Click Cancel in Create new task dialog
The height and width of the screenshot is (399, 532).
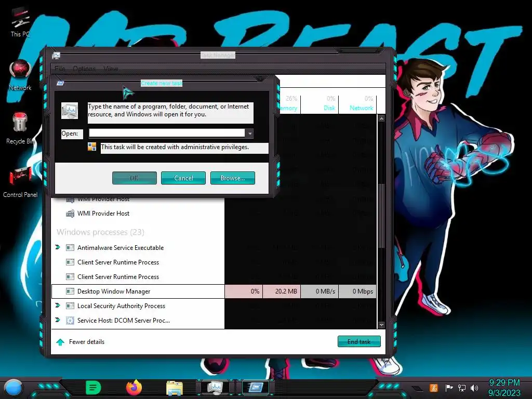pos(183,178)
